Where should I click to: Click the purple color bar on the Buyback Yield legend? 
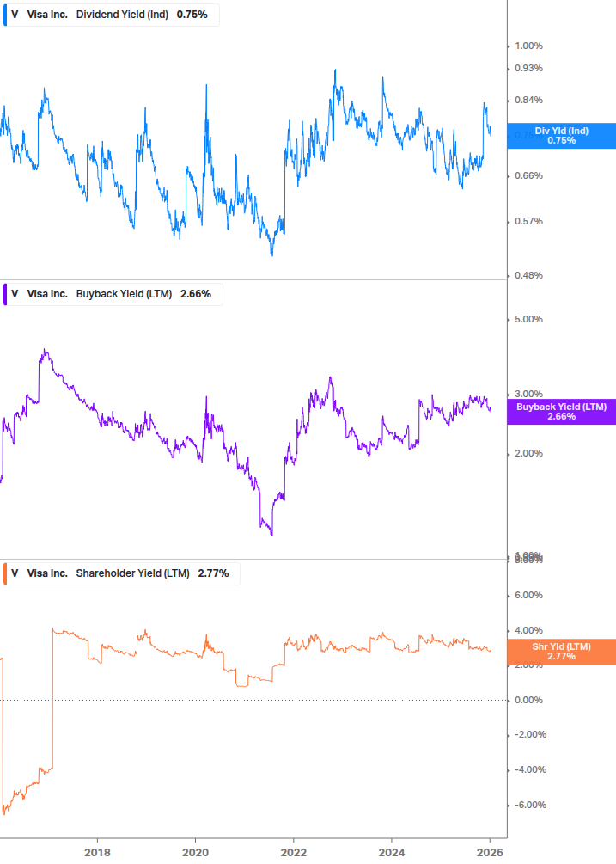click(x=5, y=294)
